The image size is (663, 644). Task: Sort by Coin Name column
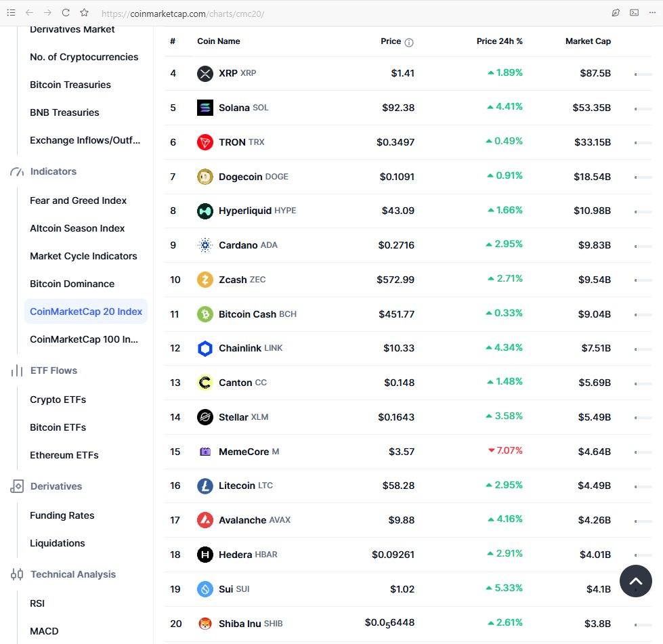[x=219, y=41]
